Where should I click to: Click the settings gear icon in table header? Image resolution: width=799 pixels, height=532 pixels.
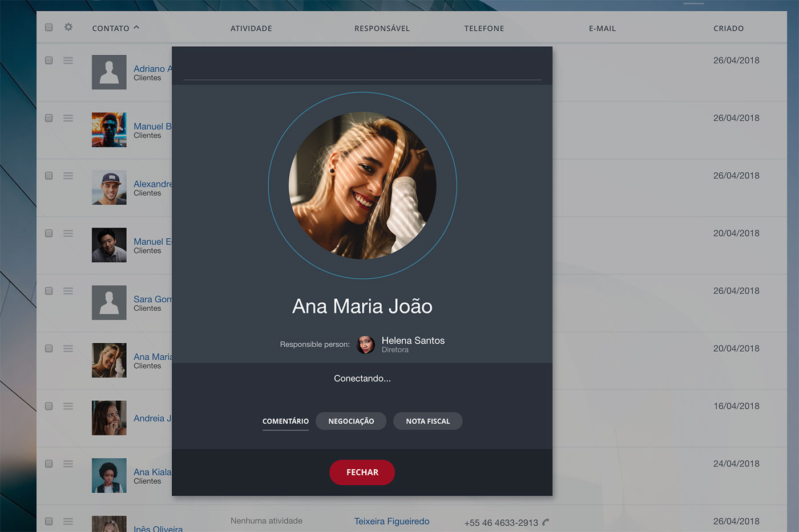click(x=68, y=27)
